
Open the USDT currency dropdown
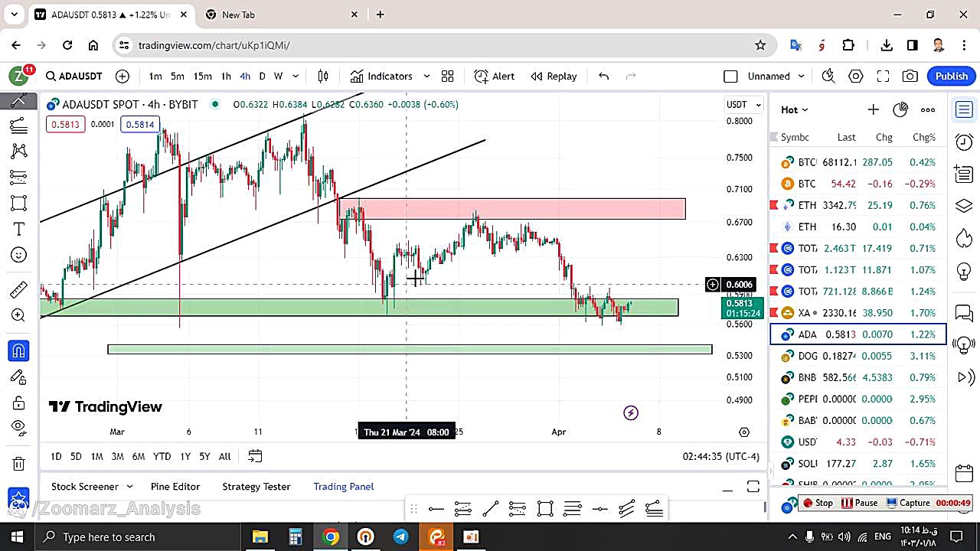pyautogui.click(x=743, y=105)
